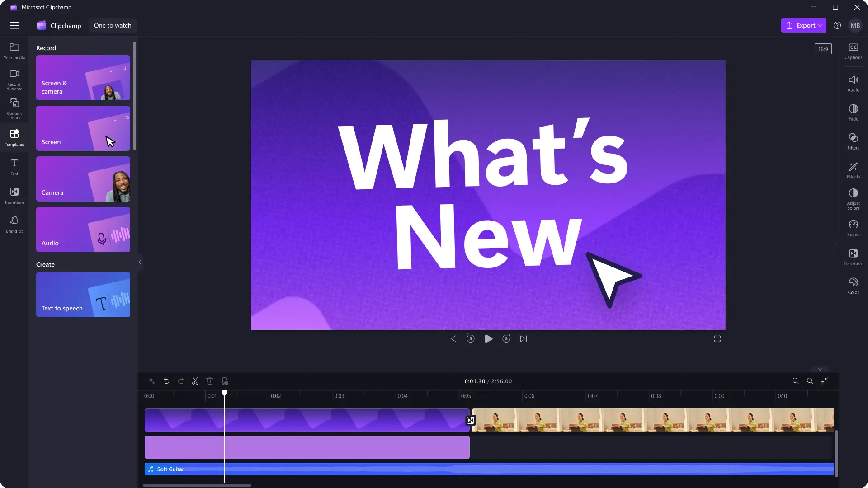
Task: Split the clip with the scissors tool
Action: pyautogui.click(x=195, y=381)
